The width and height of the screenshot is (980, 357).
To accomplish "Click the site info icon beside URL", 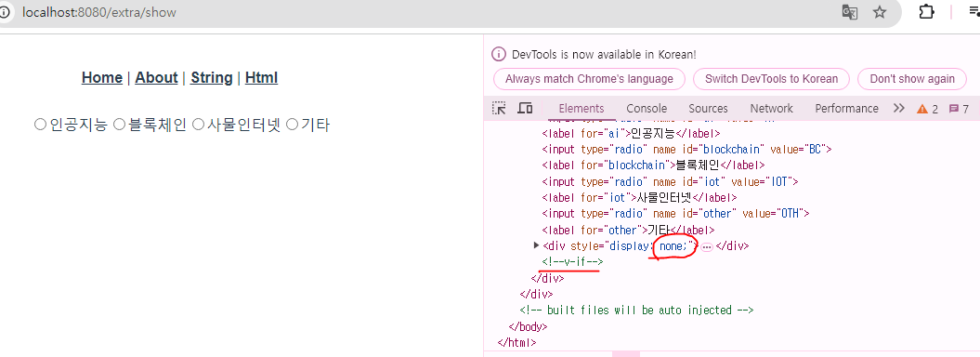I will 5,12.
